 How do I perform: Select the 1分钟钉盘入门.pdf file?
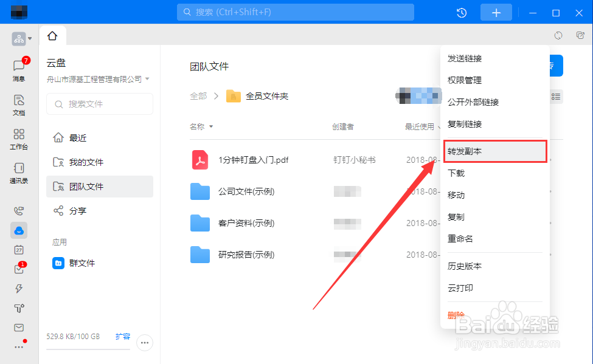(x=254, y=160)
